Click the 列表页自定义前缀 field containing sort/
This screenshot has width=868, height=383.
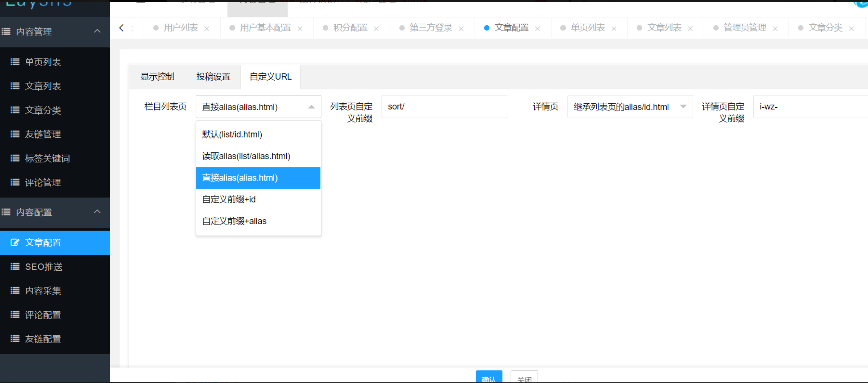444,107
